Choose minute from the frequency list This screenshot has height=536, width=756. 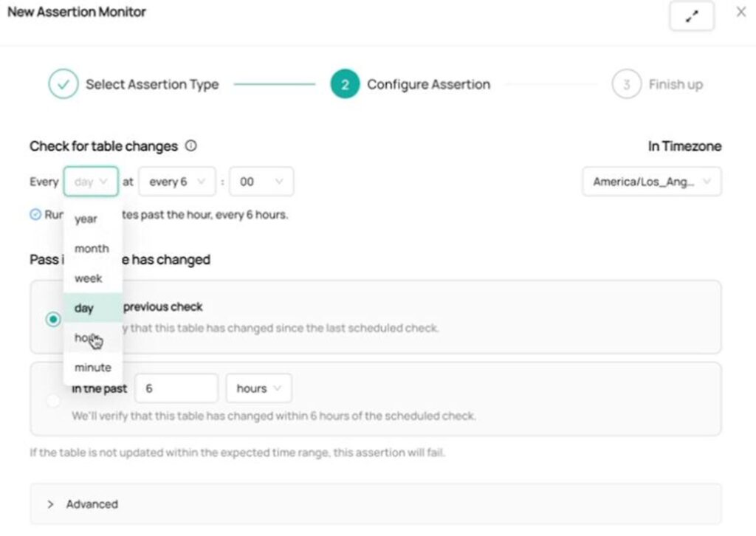[x=92, y=368]
